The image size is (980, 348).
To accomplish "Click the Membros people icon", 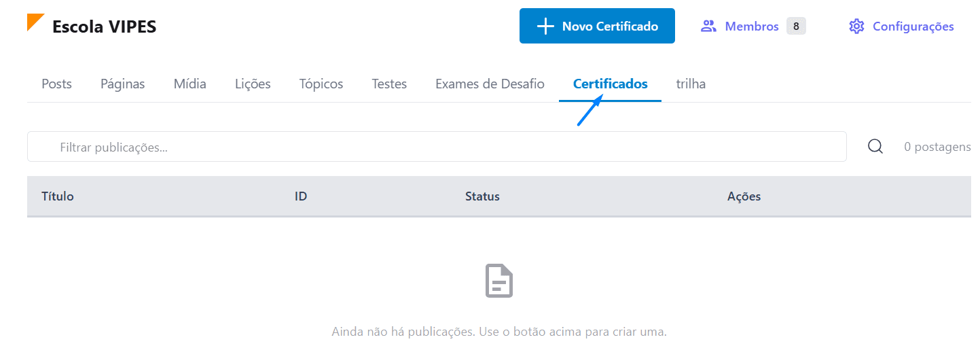I will [708, 27].
